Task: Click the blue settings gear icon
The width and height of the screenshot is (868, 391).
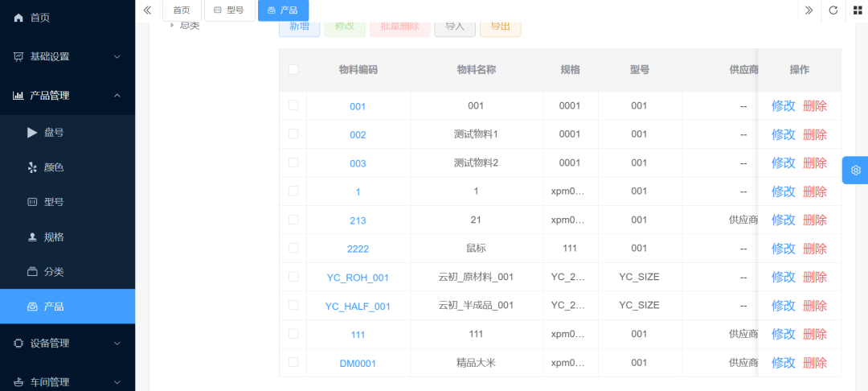Action: 855,171
